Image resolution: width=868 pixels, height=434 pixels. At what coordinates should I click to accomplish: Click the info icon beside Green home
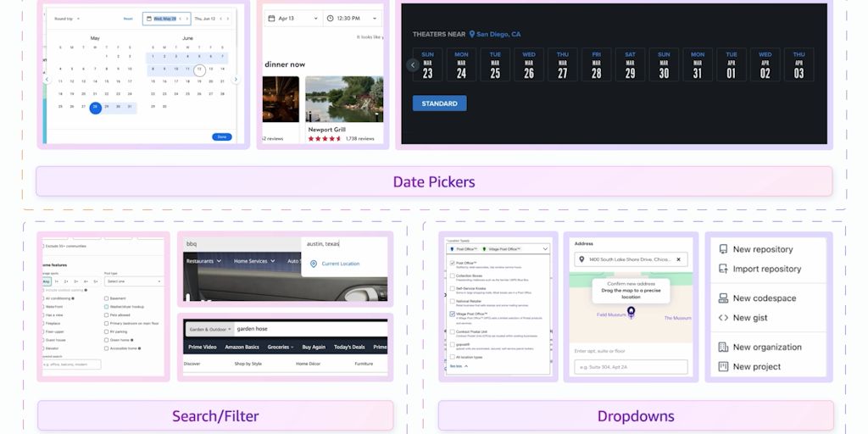(x=132, y=340)
